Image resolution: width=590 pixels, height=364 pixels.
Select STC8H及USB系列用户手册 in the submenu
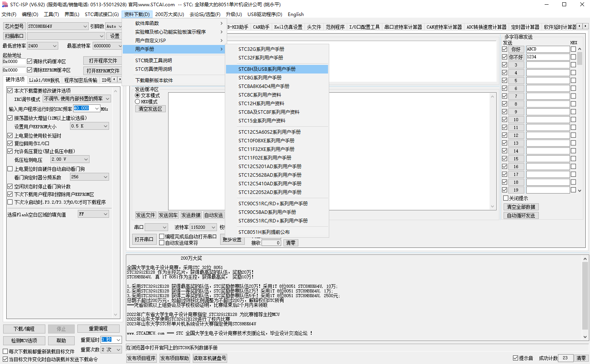[277, 69]
